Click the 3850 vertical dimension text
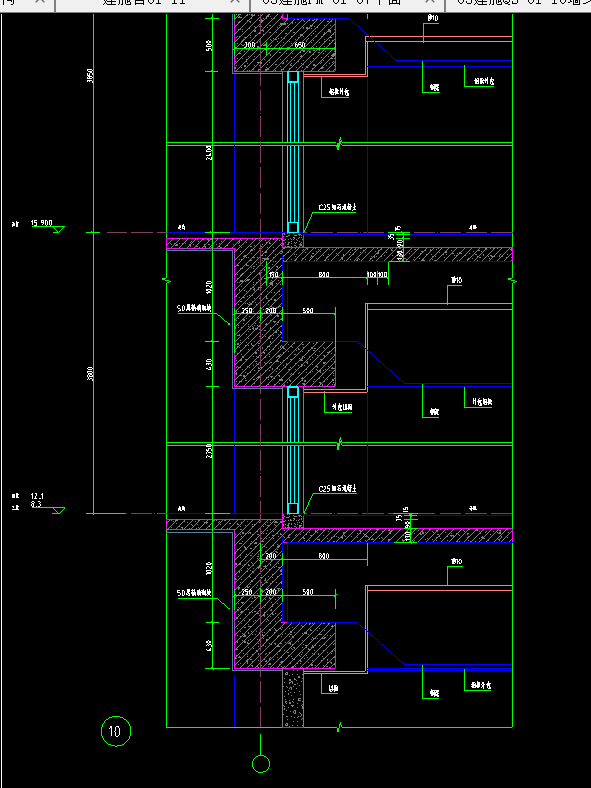The height and width of the screenshot is (788, 591). coord(90,76)
